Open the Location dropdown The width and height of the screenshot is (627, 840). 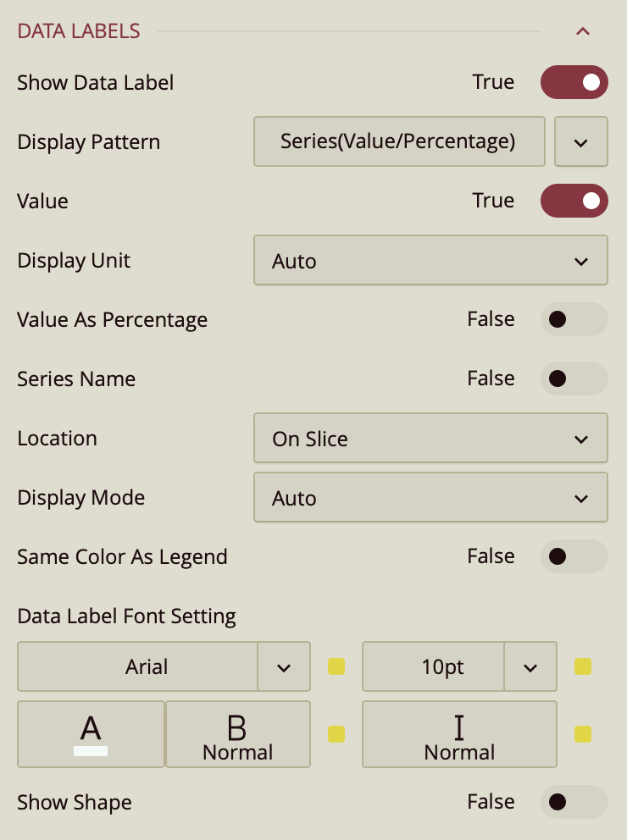click(430, 439)
